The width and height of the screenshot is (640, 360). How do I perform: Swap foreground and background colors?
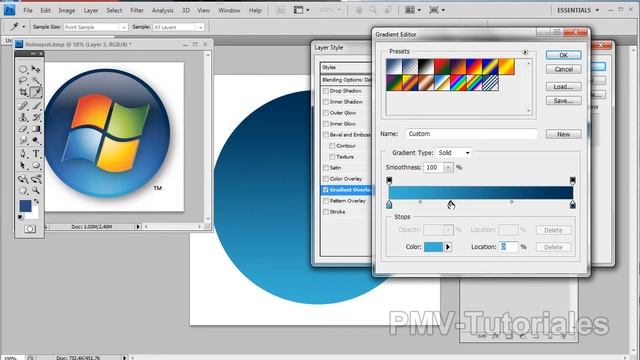(36, 201)
